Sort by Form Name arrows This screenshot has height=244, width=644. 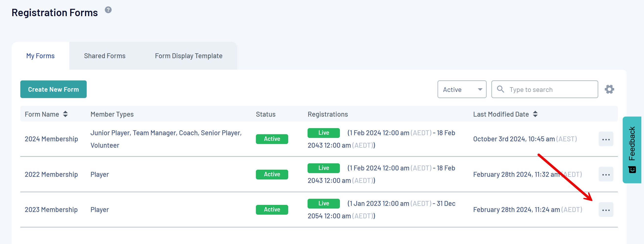pos(65,114)
